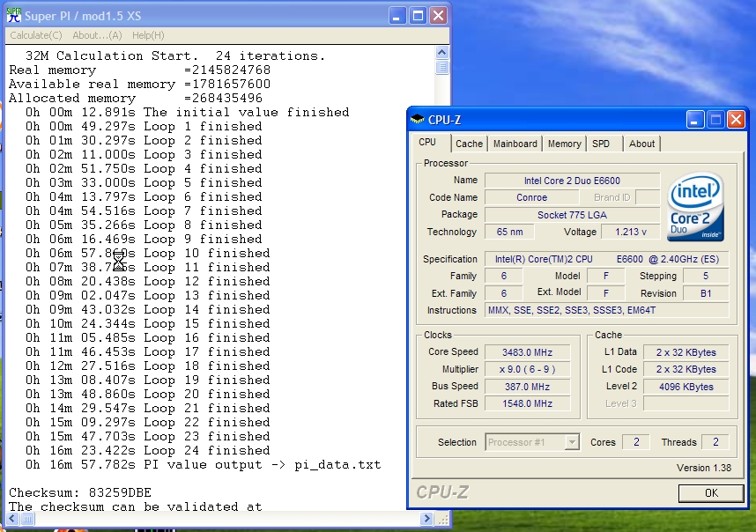Click the Level 2 value 4096 KBytes
The width and height of the screenshot is (756, 532).
686,387
